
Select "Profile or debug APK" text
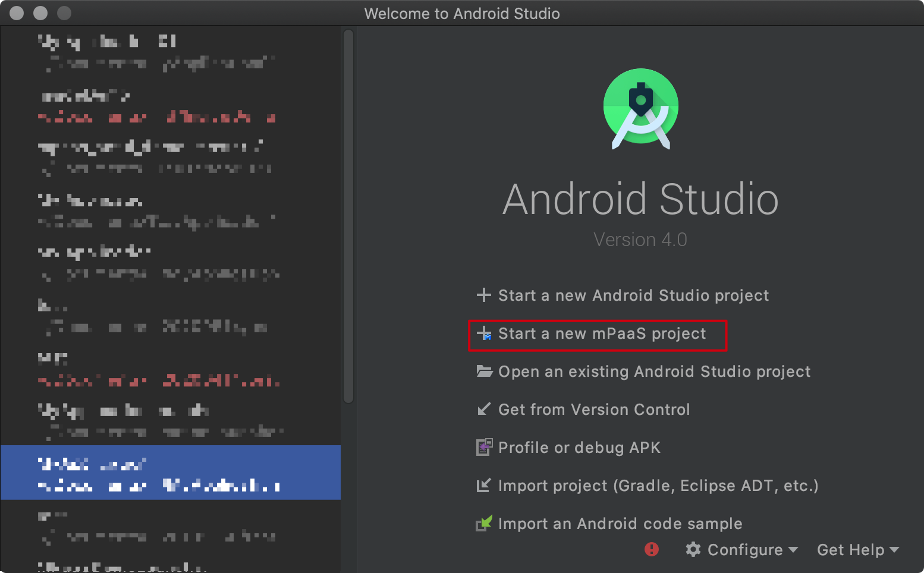579,448
